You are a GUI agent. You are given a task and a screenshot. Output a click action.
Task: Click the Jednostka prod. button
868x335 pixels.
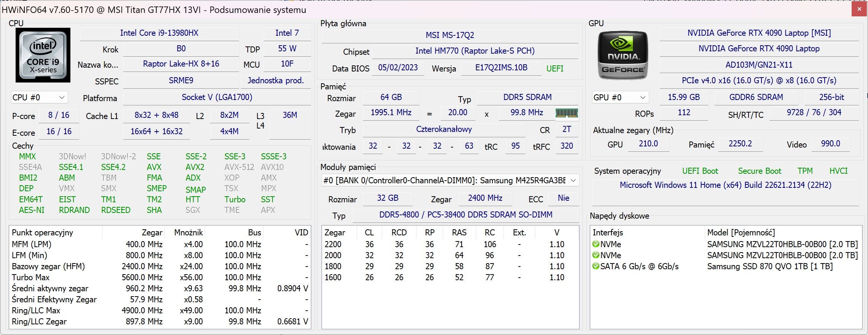coord(276,81)
